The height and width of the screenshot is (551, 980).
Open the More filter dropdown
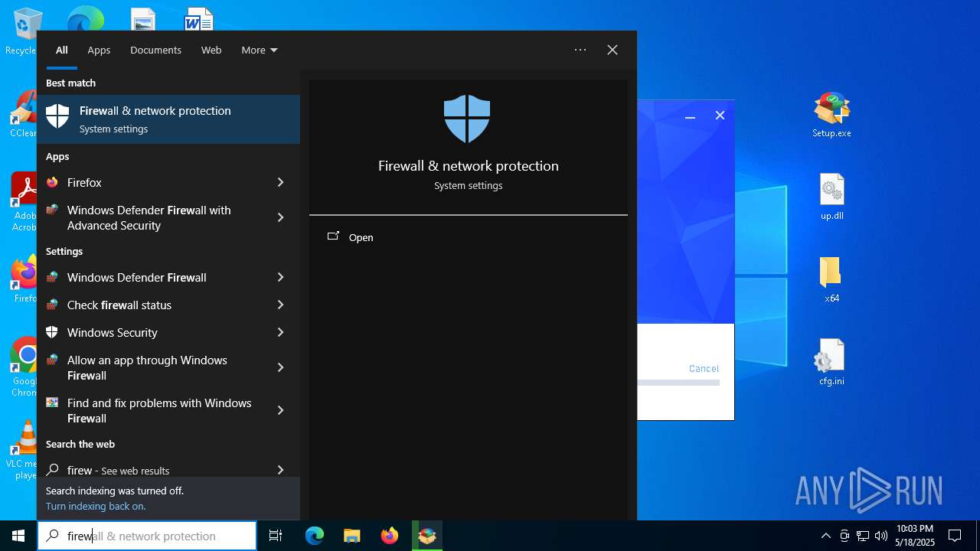pos(260,50)
